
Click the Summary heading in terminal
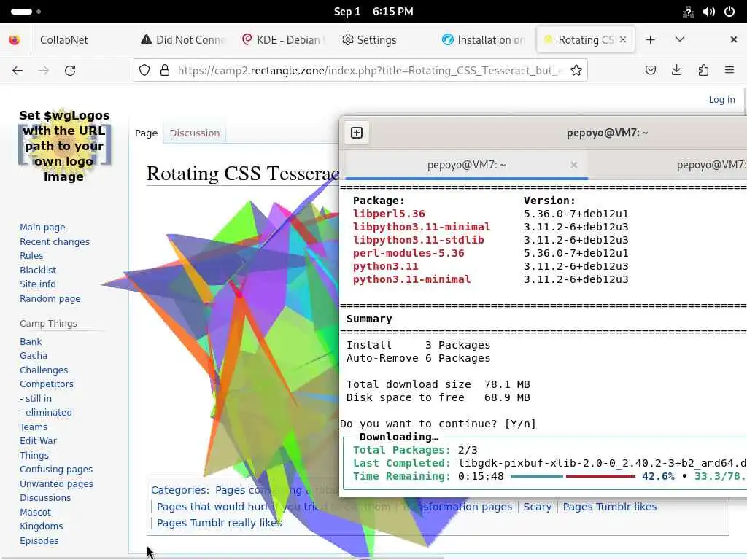pyautogui.click(x=369, y=319)
